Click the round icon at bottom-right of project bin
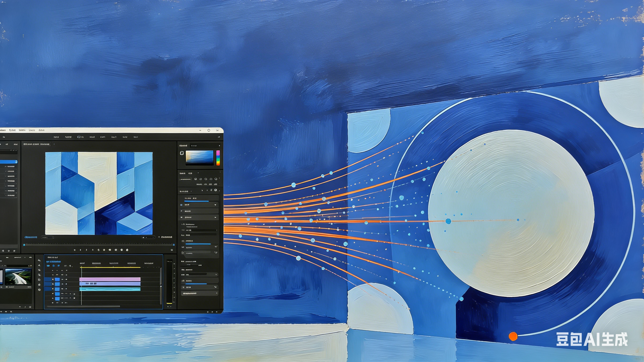 click(x=30, y=307)
